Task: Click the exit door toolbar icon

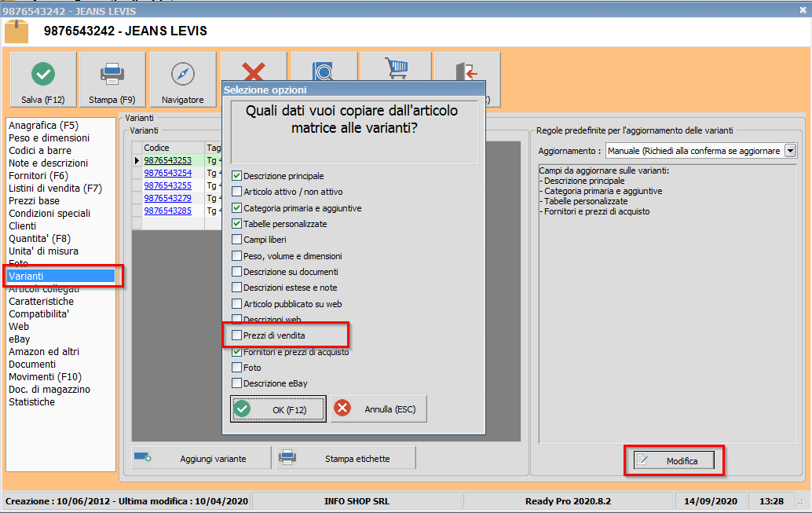Action: point(466,71)
